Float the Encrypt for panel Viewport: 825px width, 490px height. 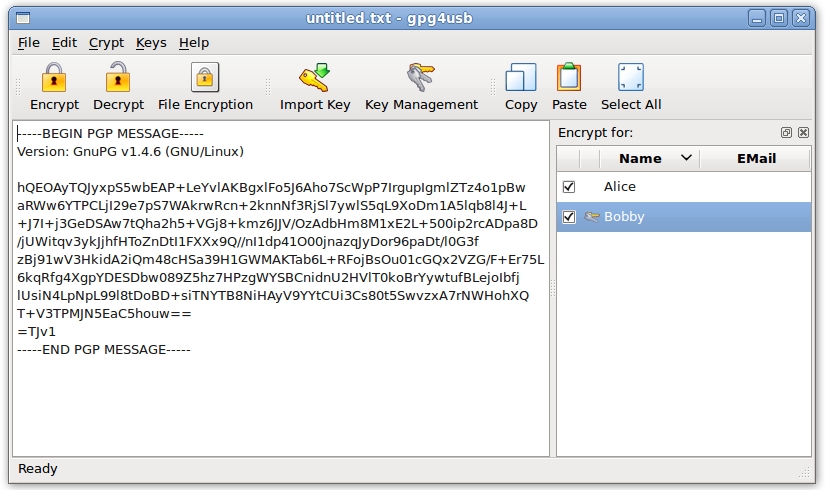tap(786, 133)
